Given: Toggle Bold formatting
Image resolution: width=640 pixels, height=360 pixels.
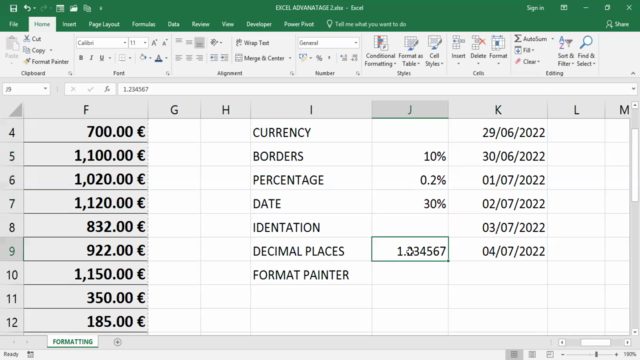Looking at the screenshot, I should pyautogui.click(x=81, y=58).
